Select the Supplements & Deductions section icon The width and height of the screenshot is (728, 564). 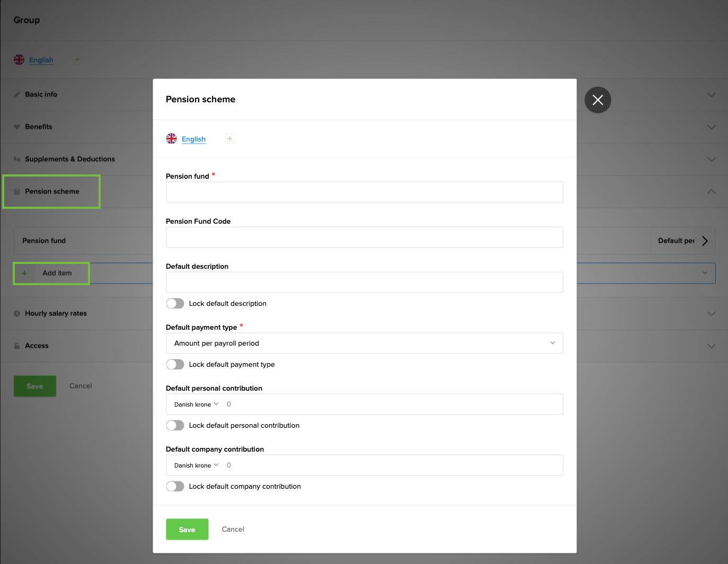17,159
